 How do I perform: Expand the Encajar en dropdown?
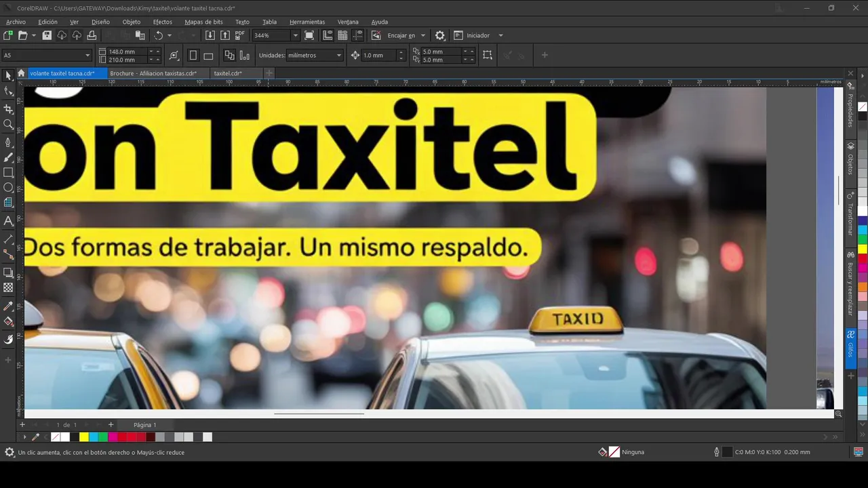[x=423, y=35]
